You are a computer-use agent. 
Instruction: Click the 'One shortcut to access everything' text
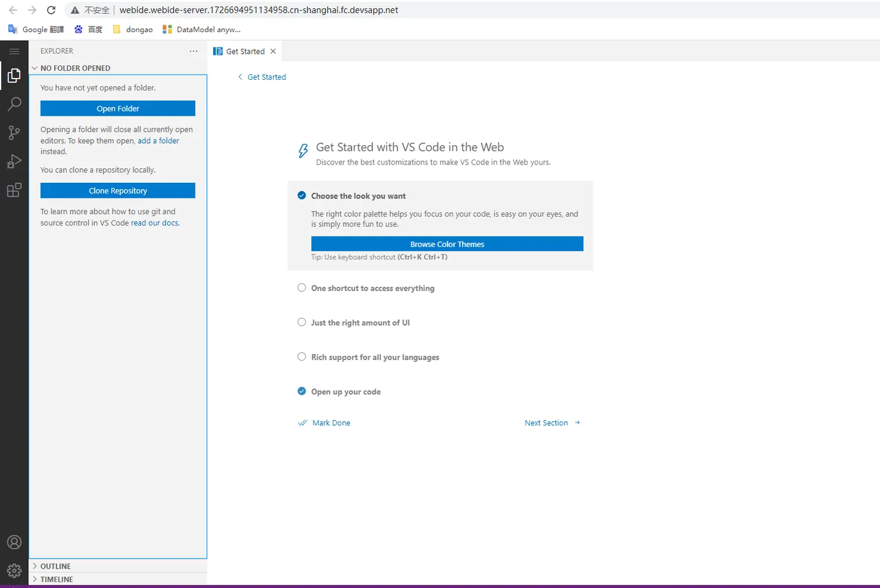373,288
